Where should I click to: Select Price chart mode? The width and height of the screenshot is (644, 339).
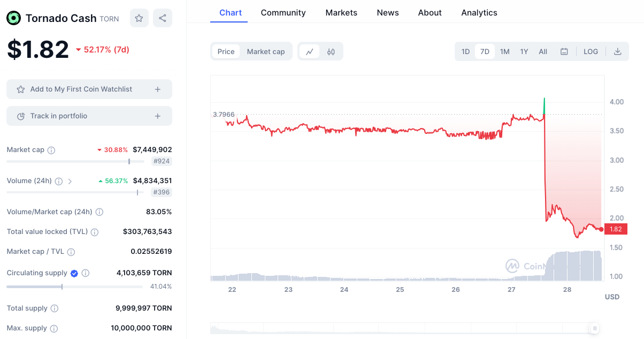coord(226,51)
